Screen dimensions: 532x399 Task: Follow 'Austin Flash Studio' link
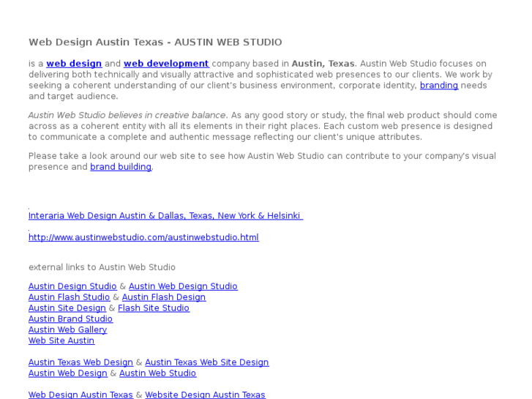point(70,297)
